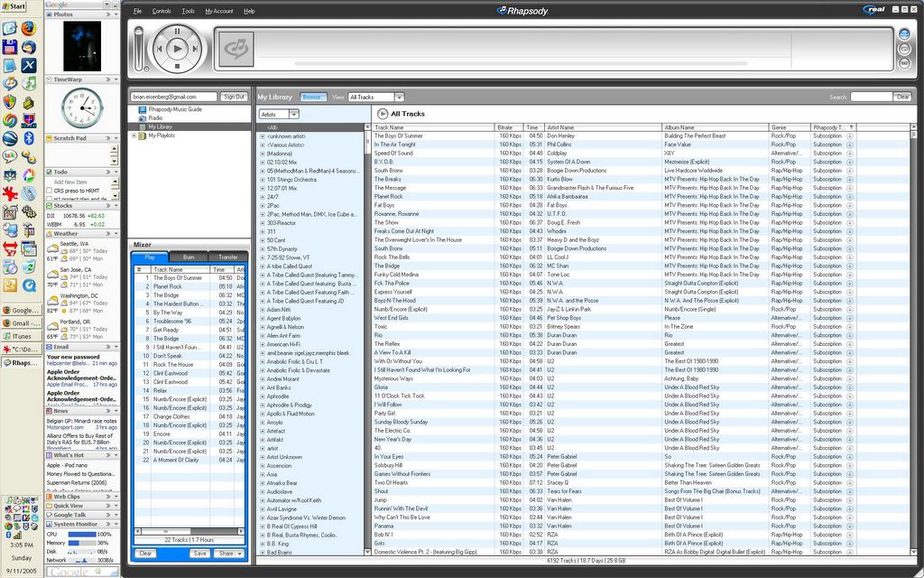Skip to next track on wheel
Screen dimensions: 924x578
point(195,49)
